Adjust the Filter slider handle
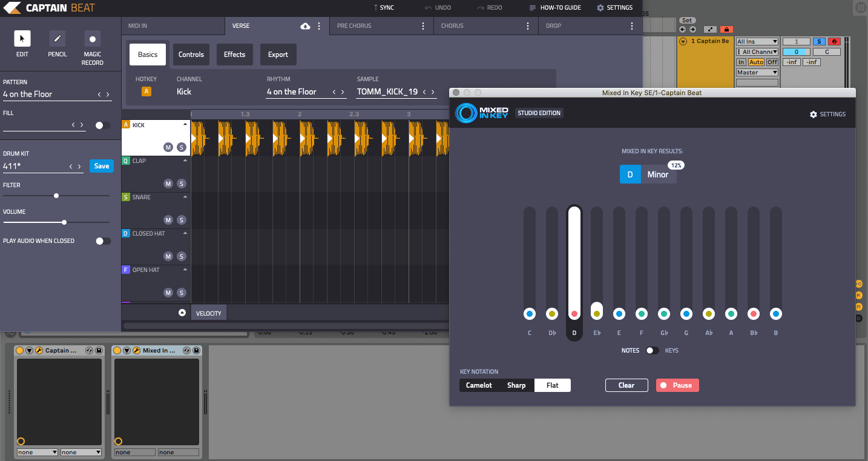 click(56, 196)
